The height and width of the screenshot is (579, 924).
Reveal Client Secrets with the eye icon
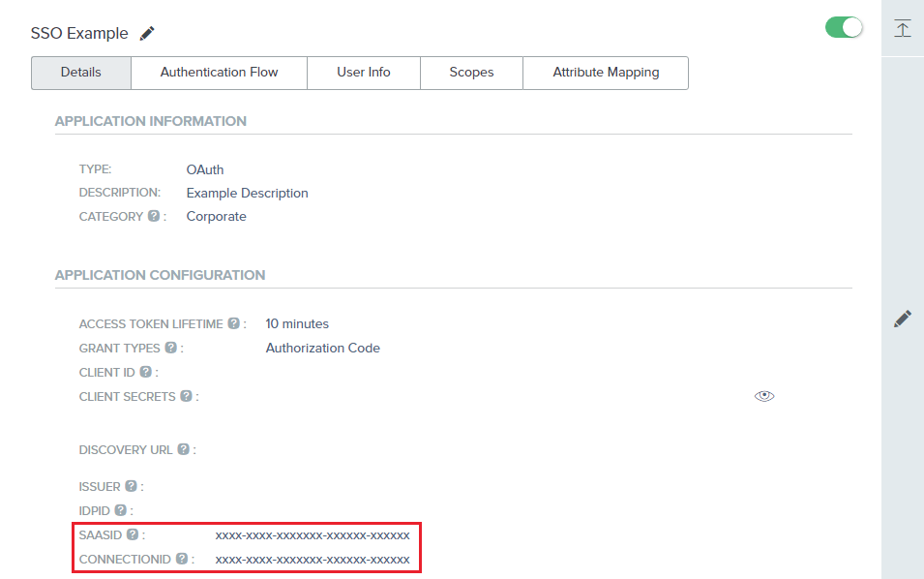(x=764, y=396)
